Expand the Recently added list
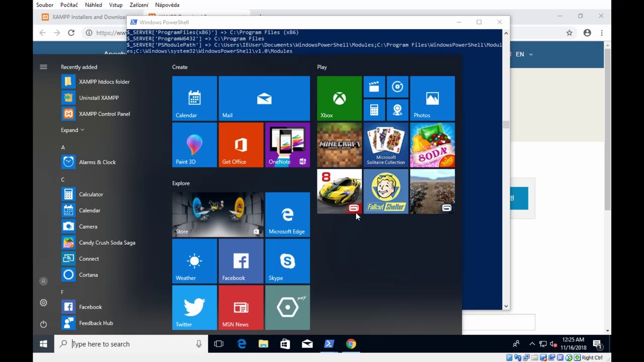Screen dimensions: 644x362 click(72, 130)
